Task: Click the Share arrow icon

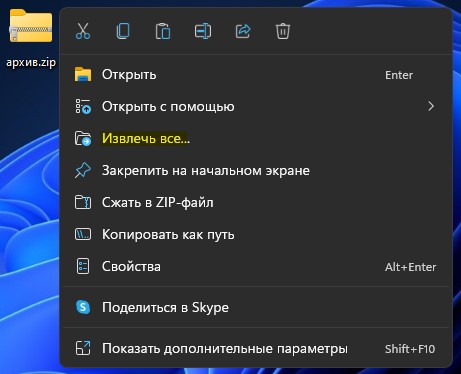Action: tap(243, 31)
